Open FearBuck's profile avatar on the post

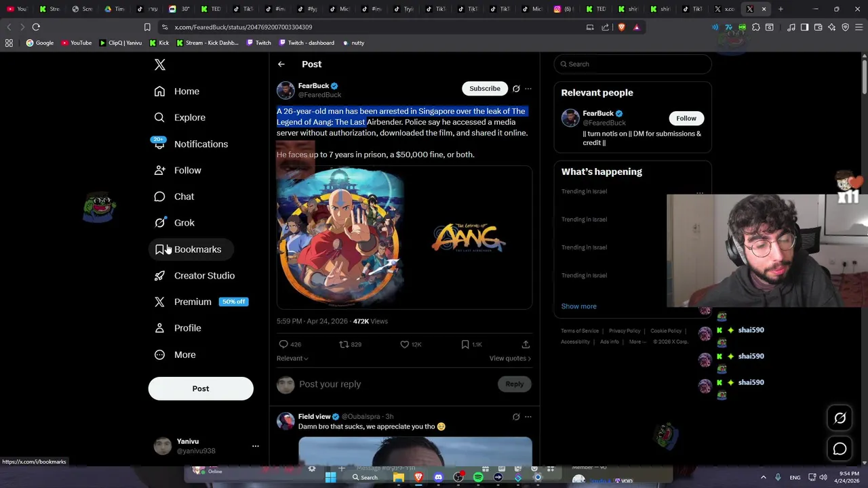tap(285, 90)
